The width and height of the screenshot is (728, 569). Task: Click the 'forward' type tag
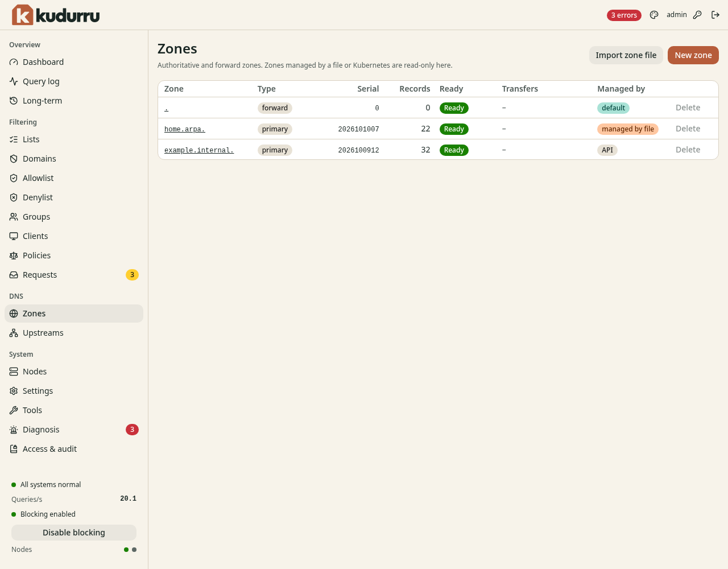pyautogui.click(x=275, y=108)
